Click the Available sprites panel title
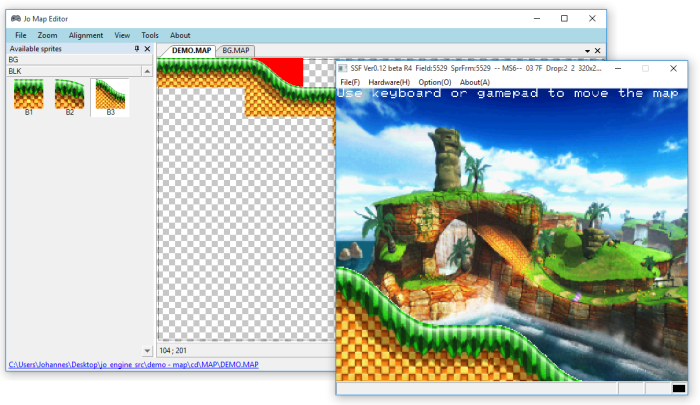Screen dimensions: 700x405 (x=36, y=49)
